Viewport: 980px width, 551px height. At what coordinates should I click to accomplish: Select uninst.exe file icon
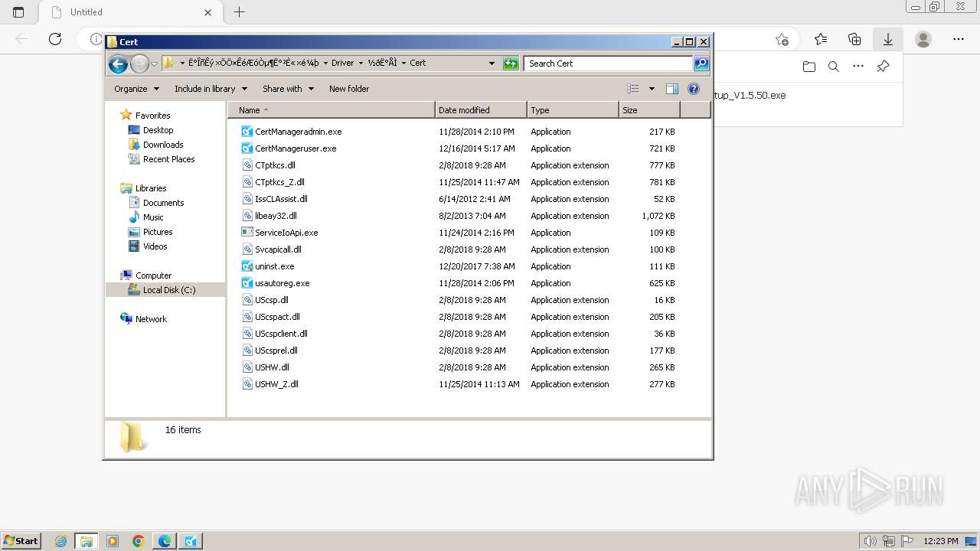[247, 266]
